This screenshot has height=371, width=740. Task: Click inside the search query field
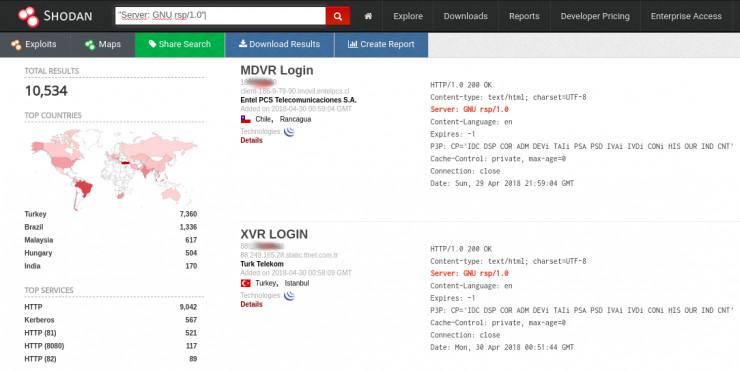220,16
